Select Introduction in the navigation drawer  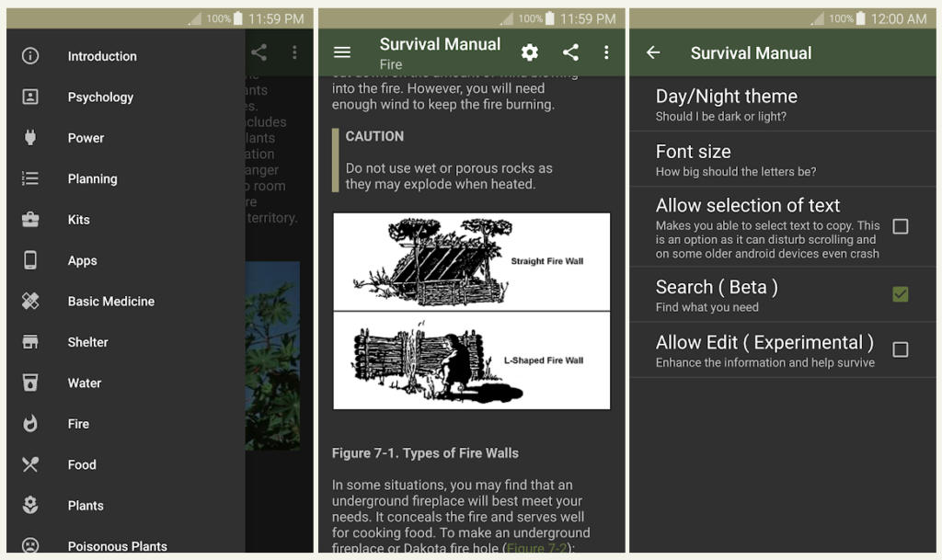tap(102, 56)
